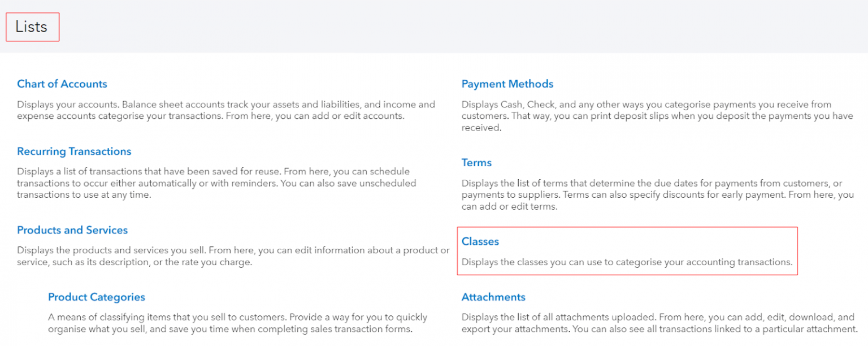Click inside the red Lists highlight box
Screen dimensions: 868x346
[x=32, y=26]
